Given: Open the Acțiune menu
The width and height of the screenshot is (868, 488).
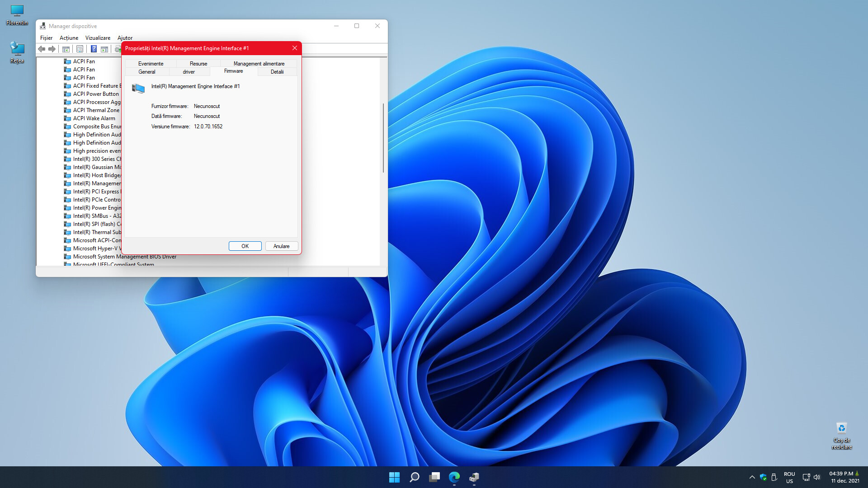Looking at the screenshot, I should click(x=69, y=38).
